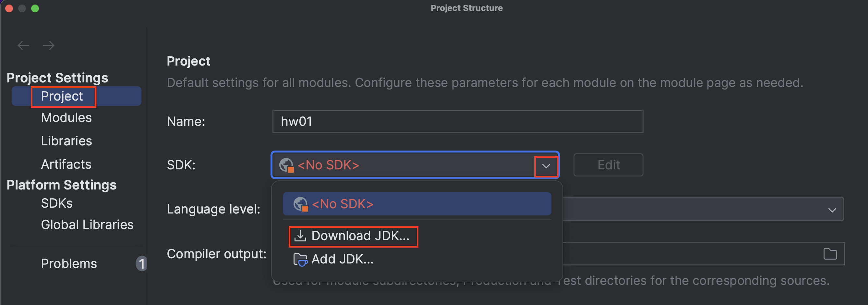Click the Download JDK icon
868x305 pixels.
click(x=300, y=236)
